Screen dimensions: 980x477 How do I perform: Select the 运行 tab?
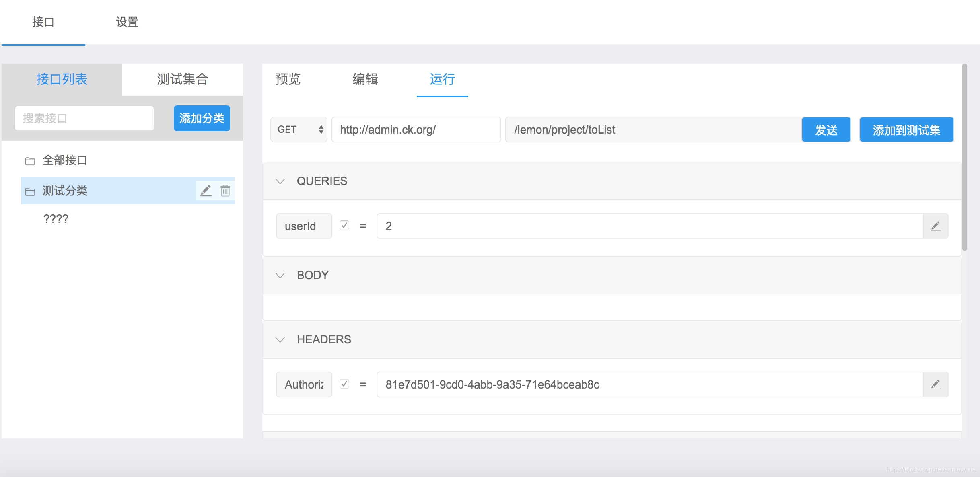coord(442,79)
